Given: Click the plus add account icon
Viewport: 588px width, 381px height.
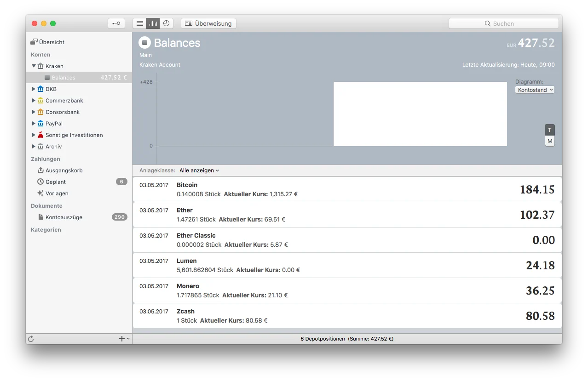Looking at the screenshot, I should tap(122, 339).
